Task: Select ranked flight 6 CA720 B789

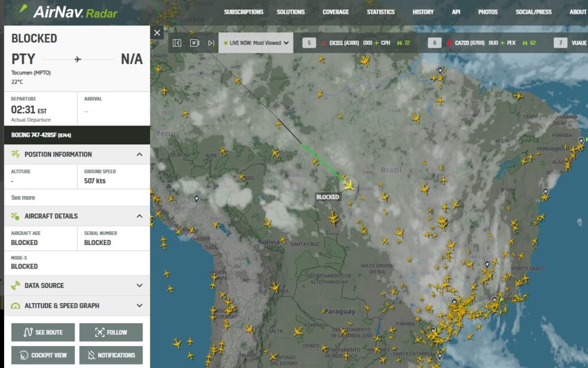Action: pyautogui.click(x=482, y=43)
